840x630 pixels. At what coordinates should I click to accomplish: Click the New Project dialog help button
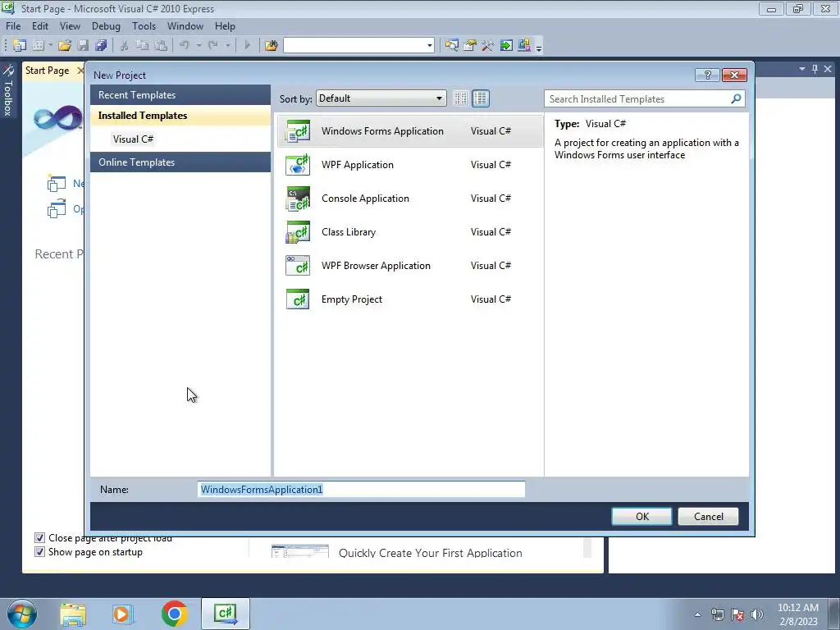(707, 75)
